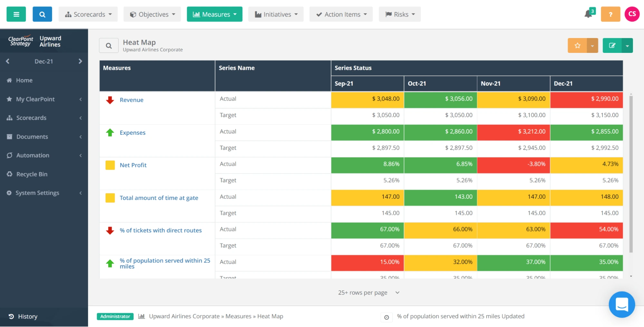Click the blue search icon in the top bar
The height and width of the screenshot is (327, 644).
[x=42, y=14]
